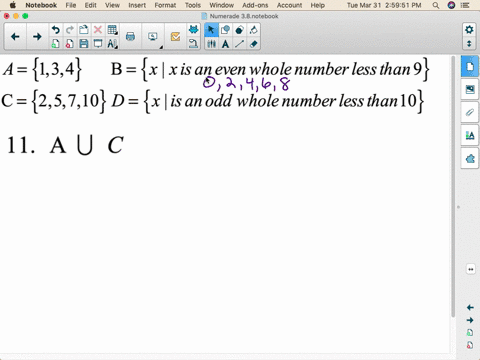Open a file with the Open File icon

83,30
